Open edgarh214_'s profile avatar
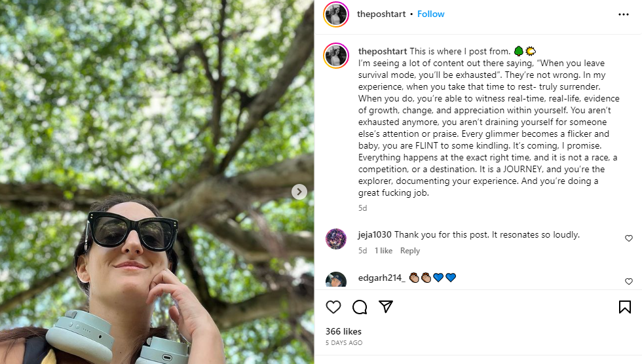 coord(336,280)
